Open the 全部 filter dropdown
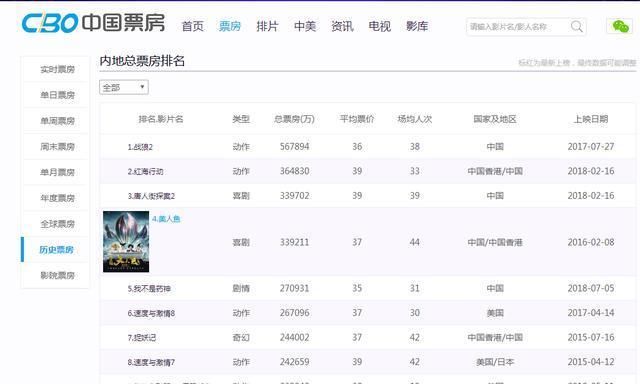Viewport: 640px width, 384px height. [124, 87]
